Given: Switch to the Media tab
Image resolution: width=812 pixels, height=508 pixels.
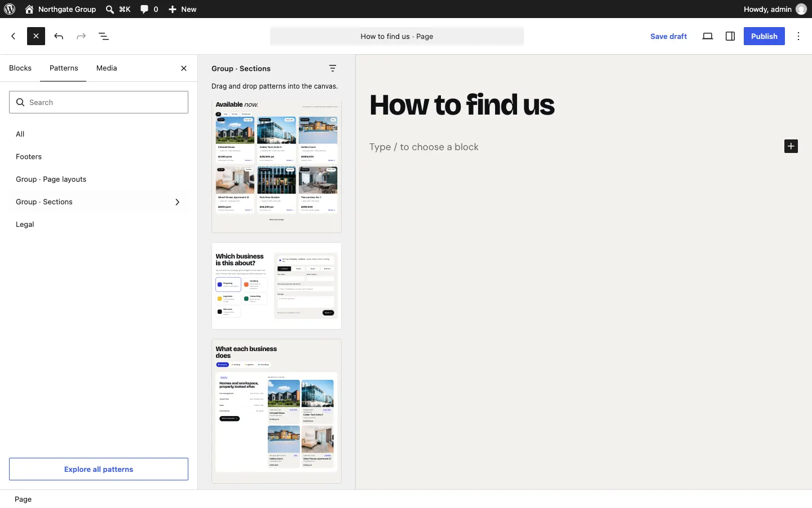Looking at the screenshot, I should [107, 68].
